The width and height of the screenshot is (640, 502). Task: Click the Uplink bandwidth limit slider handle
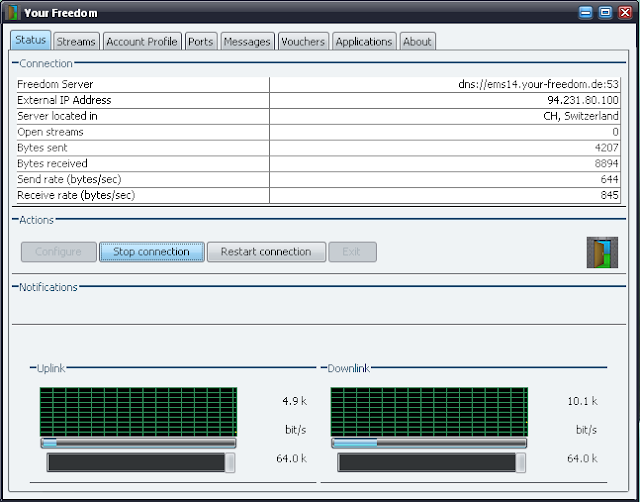(230, 462)
